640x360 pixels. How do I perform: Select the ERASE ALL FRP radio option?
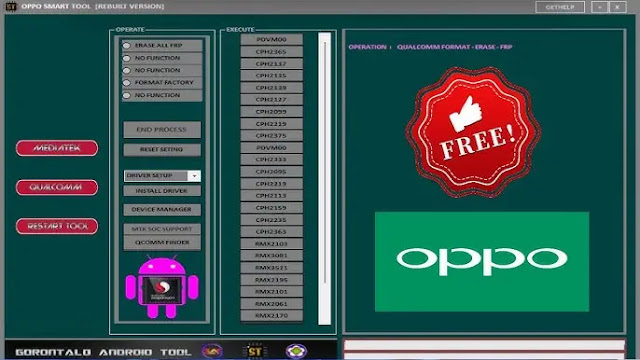pyautogui.click(x=162, y=45)
